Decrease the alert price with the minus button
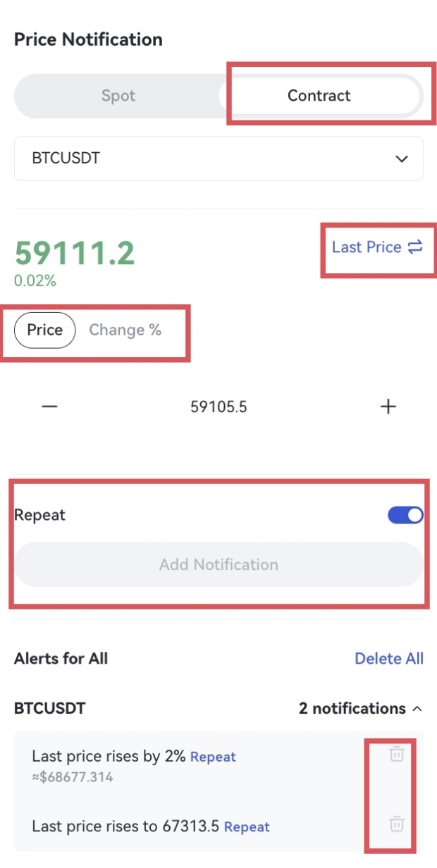Image resolution: width=437 pixels, height=868 pixels. [x=49, y=407]
